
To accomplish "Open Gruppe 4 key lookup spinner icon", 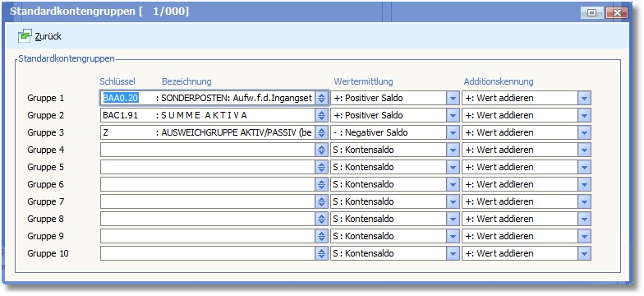I will coord(322,150).
